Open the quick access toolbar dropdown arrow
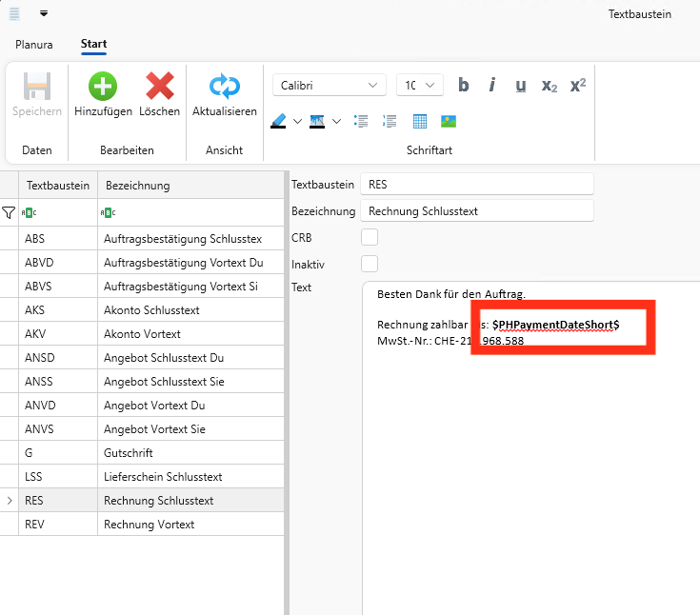This screenshot has width=700, height=615. pos(44,13)
